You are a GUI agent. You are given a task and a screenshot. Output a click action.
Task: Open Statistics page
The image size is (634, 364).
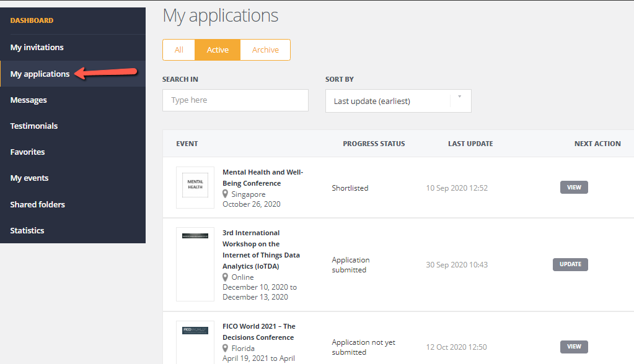(x=27, y=230)
